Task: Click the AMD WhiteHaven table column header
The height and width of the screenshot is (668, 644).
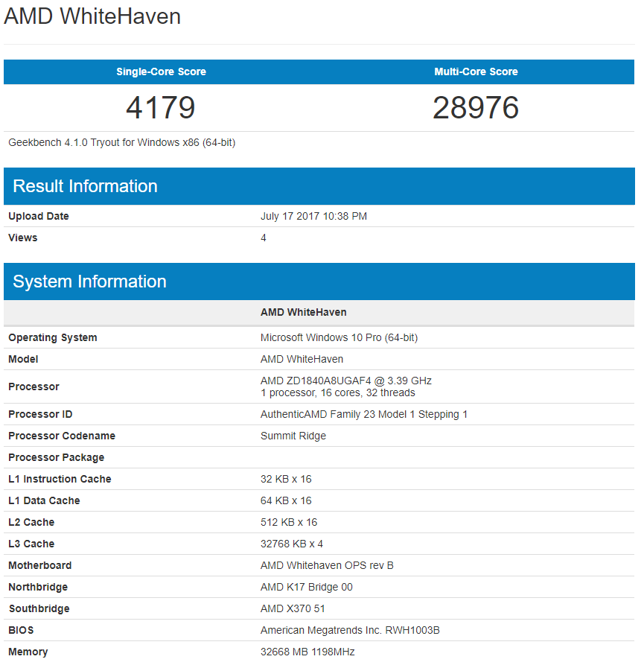Action: (303, 312)
